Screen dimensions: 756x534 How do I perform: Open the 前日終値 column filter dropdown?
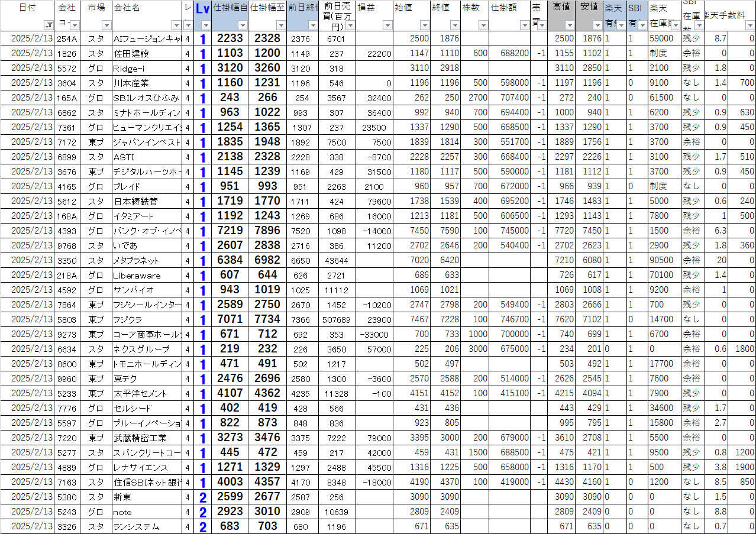pyautogui.click(x=314, y=25)
